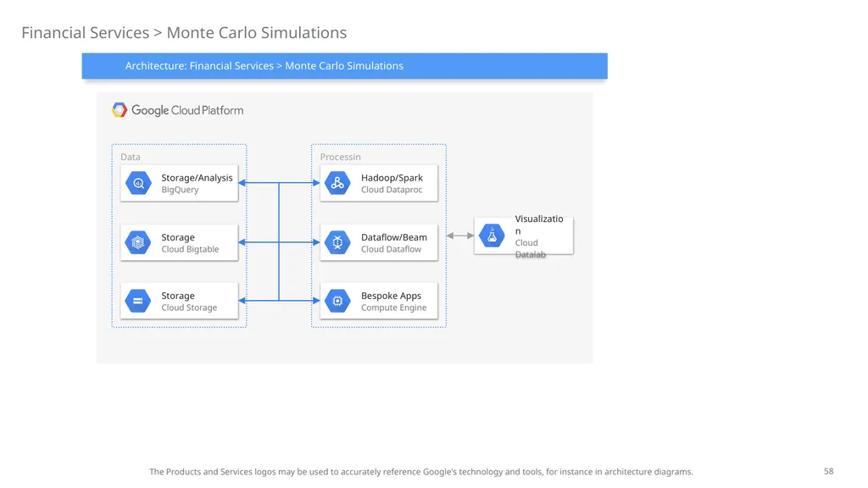Click the Cloud Storage hexagon icon

pyautogui.click(x=138, y=301)
